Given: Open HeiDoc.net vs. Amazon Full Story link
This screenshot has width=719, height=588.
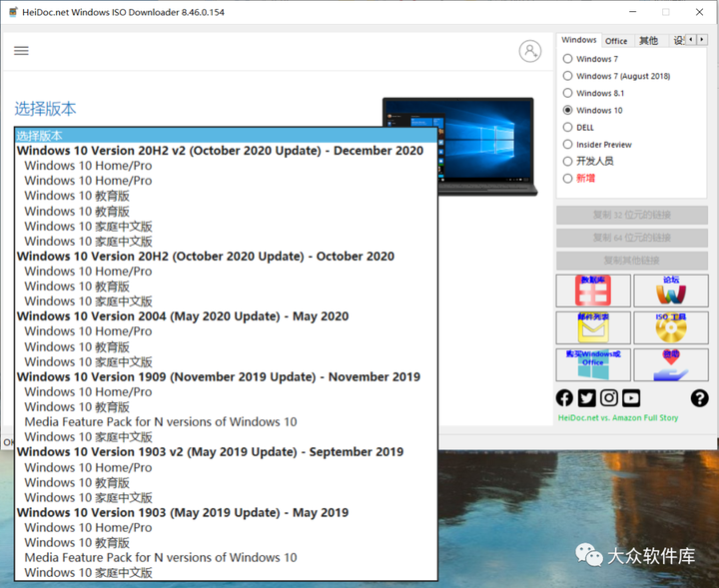Looking at the screenshot, I should (618, 417).
